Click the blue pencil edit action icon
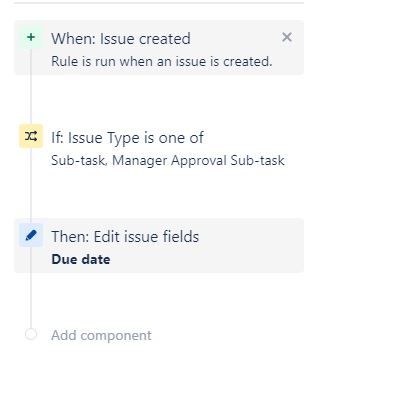 (31, 235)
